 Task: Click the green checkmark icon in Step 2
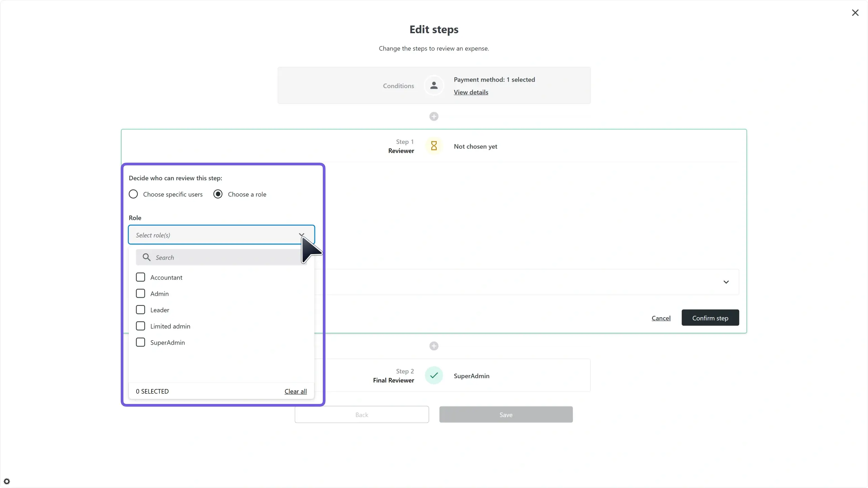(434, 375)
